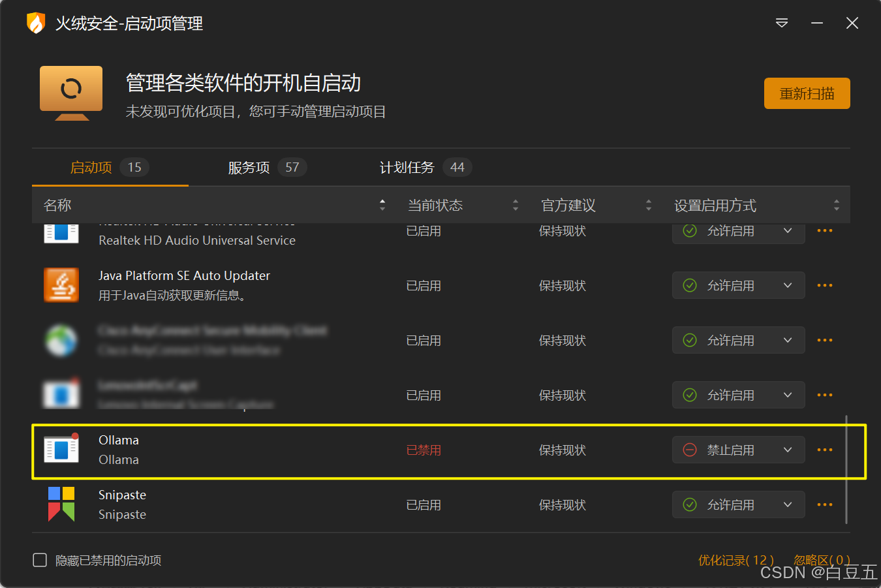Switch to the 启动项 tab

click(110, 168)
